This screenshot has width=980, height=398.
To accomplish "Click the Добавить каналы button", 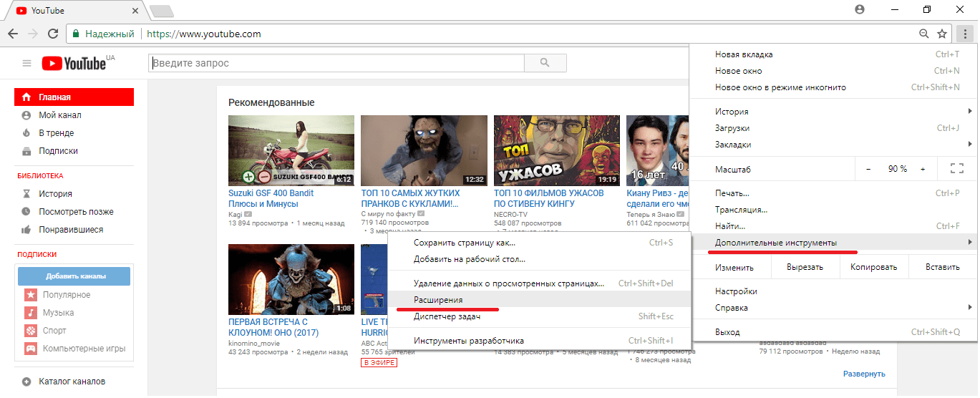I will point(75,276).
